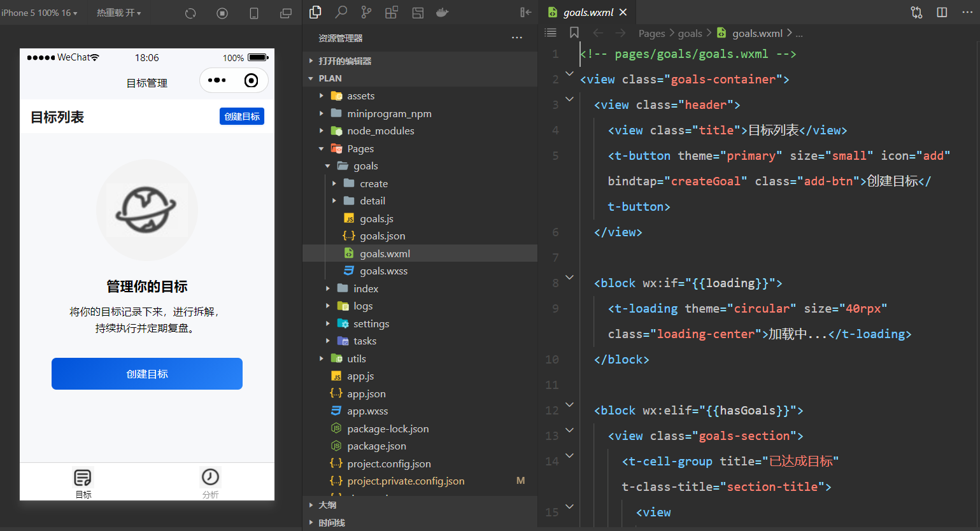This screenshot has width=980, height=531.
Task: Fold code at line 2 goals-container
Action: click(569, 74)
